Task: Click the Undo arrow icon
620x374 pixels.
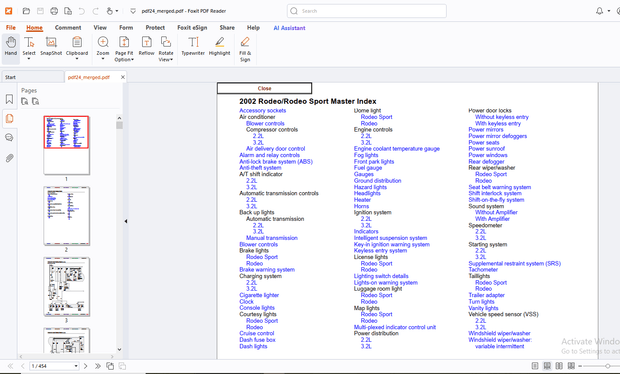Action: [x=82, y=11]
